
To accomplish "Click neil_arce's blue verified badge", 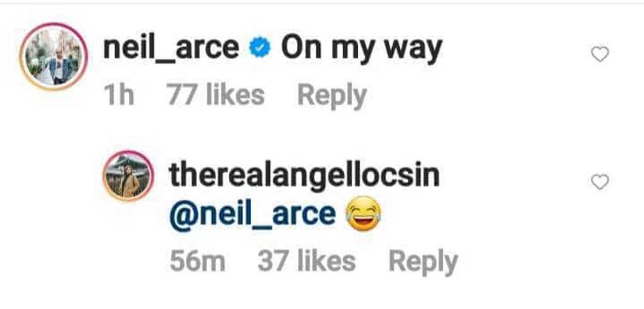I will [260, 49].
